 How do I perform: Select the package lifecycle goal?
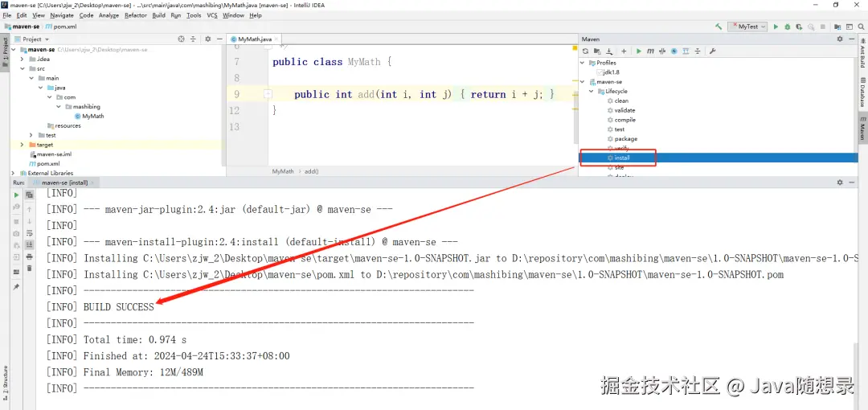[621, 138]
